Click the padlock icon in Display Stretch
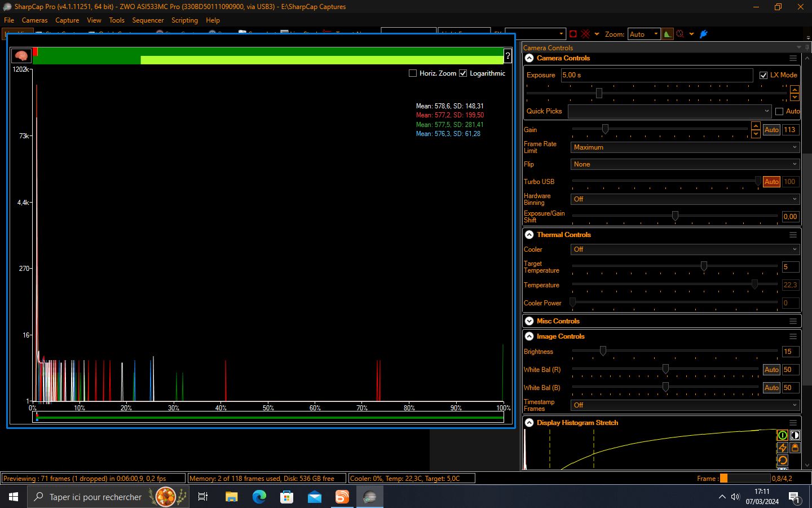 point(795,448)
